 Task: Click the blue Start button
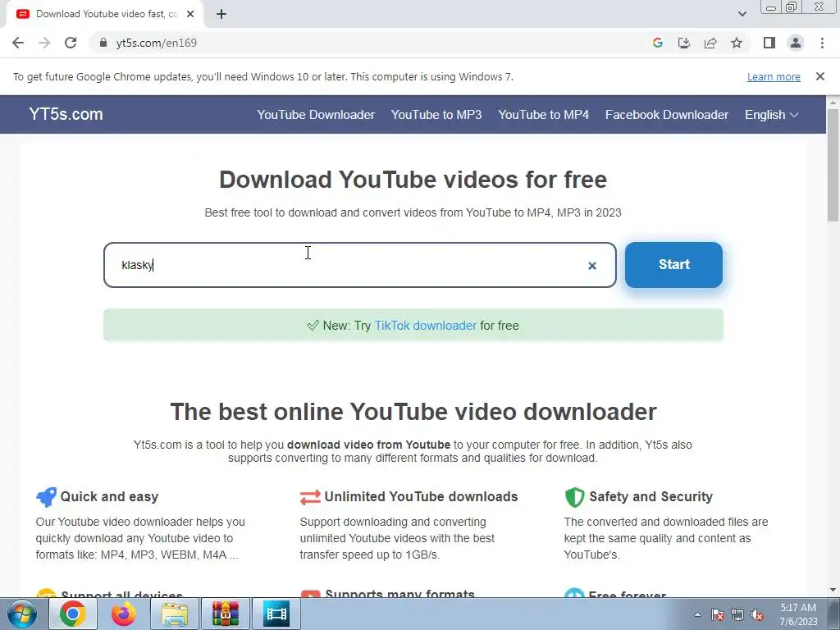[673, 265]
